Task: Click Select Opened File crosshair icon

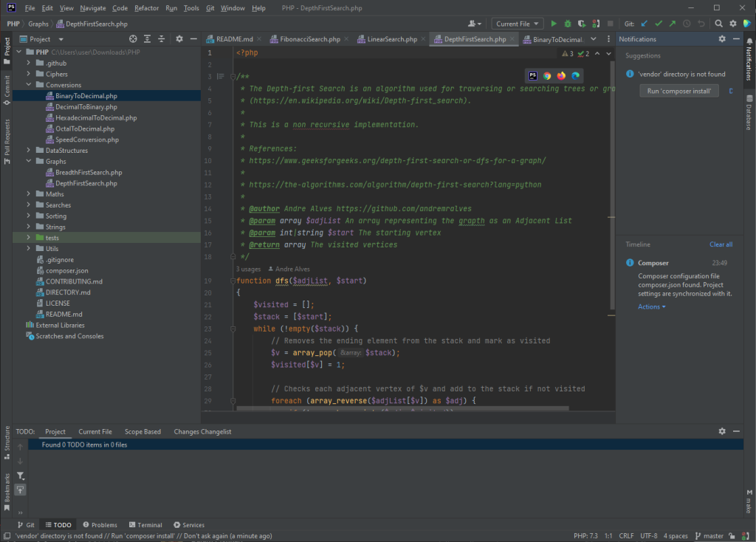Action: point(133,39)
